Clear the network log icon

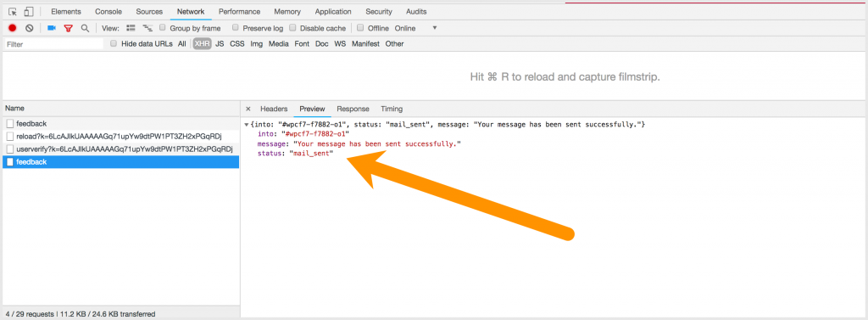30,28
